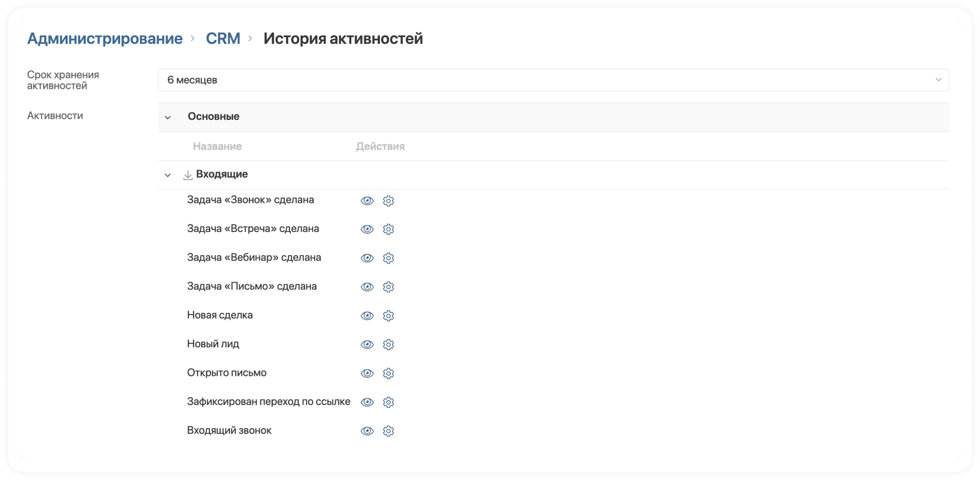The image size is (980, 480).
Task: Open settings gear for «Задача «Звонок» сделана»
Action: point(388,201)
